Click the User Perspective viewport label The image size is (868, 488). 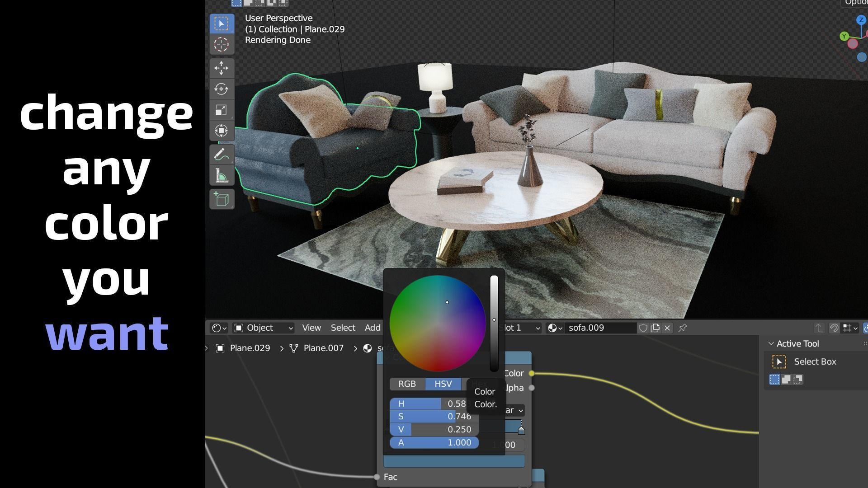coord(278,19)
